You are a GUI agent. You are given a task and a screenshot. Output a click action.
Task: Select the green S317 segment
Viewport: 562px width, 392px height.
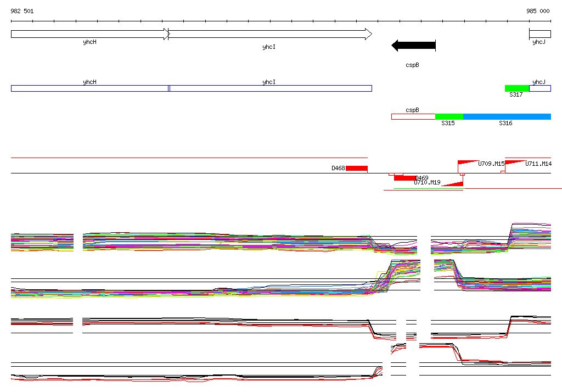tap(517, 88)
